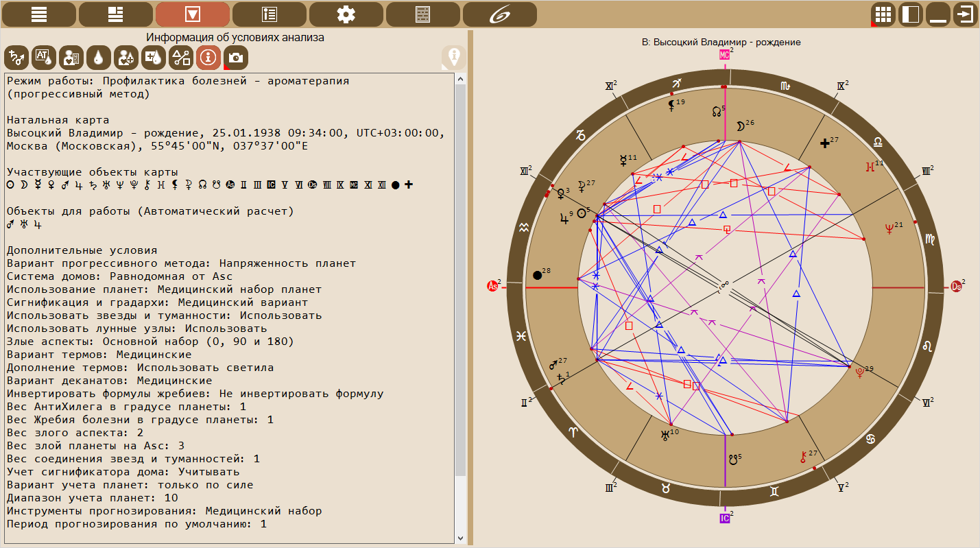Toggle the analysis conditions info button
This screenshot has height=548, width=980.
pyautogui.click(x=208, y=58)
